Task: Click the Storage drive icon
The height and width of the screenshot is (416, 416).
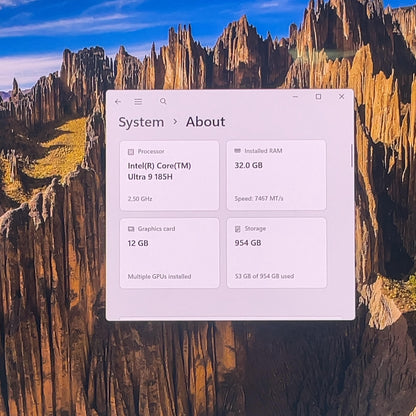Action: (238, 229)
